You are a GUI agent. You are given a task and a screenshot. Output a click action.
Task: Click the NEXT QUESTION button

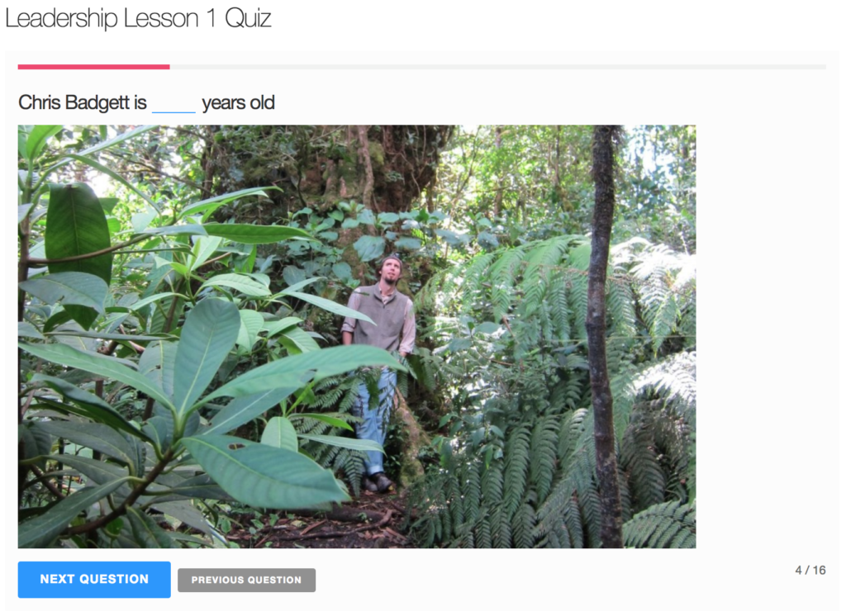click(x=94, y=580)
